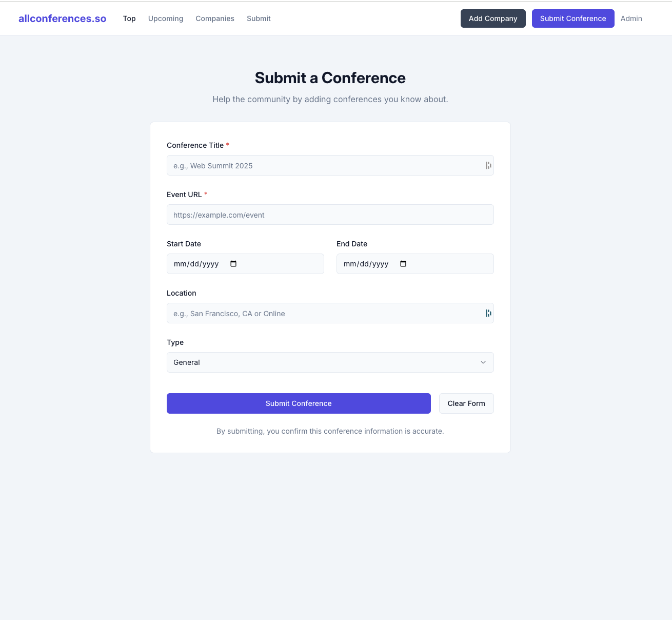Go to the Top nav tab
The height and width of the screenshot is (620, 672).
[x=129, y=18]
